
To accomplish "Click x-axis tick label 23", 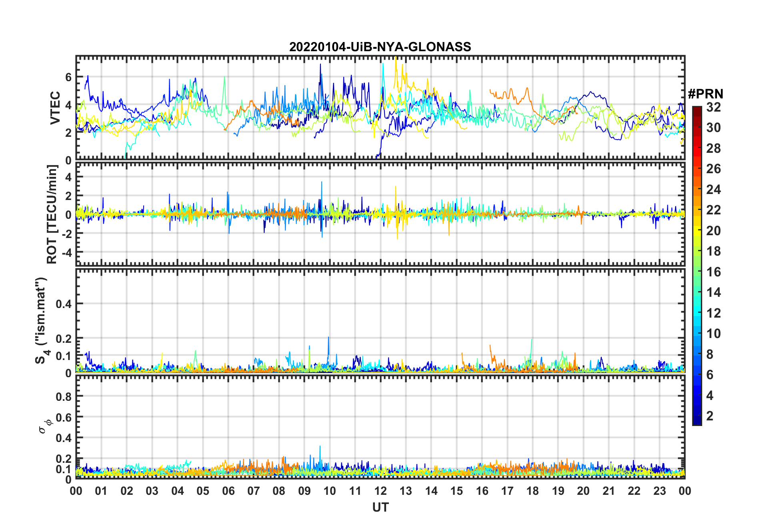I will (x=659, y=491).
